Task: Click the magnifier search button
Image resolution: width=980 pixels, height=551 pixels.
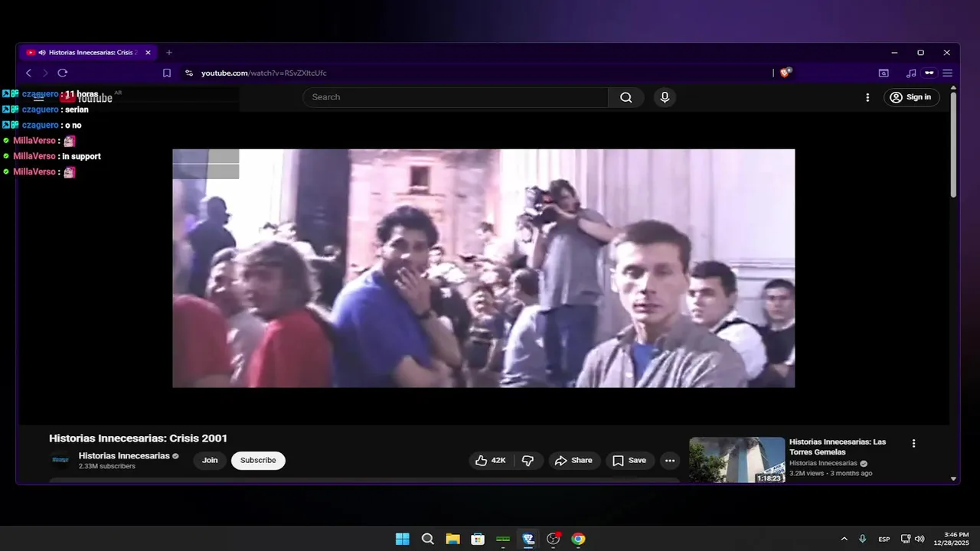Action: click(x=626, y=97)
